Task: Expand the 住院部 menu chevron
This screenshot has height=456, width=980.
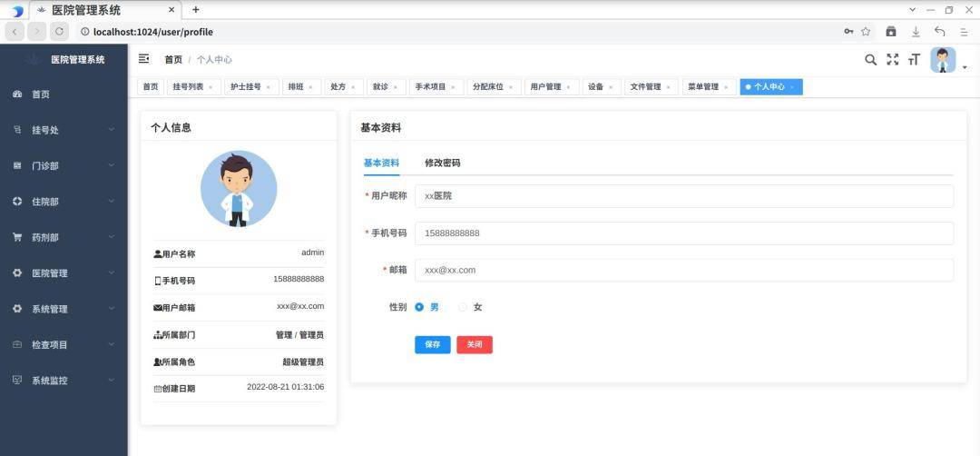Action: (x=112, y=202)
